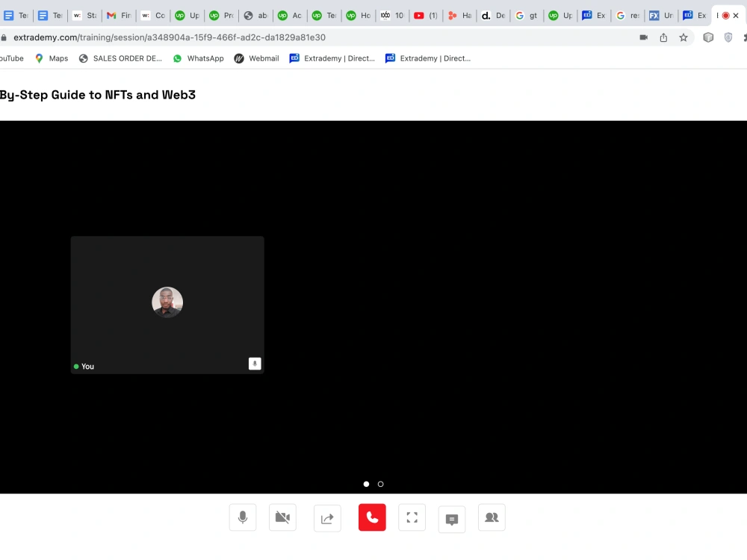Go to the second page indicator dot

point(381,484)
